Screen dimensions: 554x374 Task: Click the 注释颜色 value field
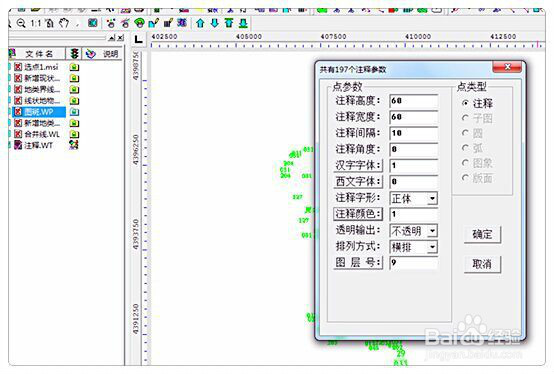tap(414, 214)
